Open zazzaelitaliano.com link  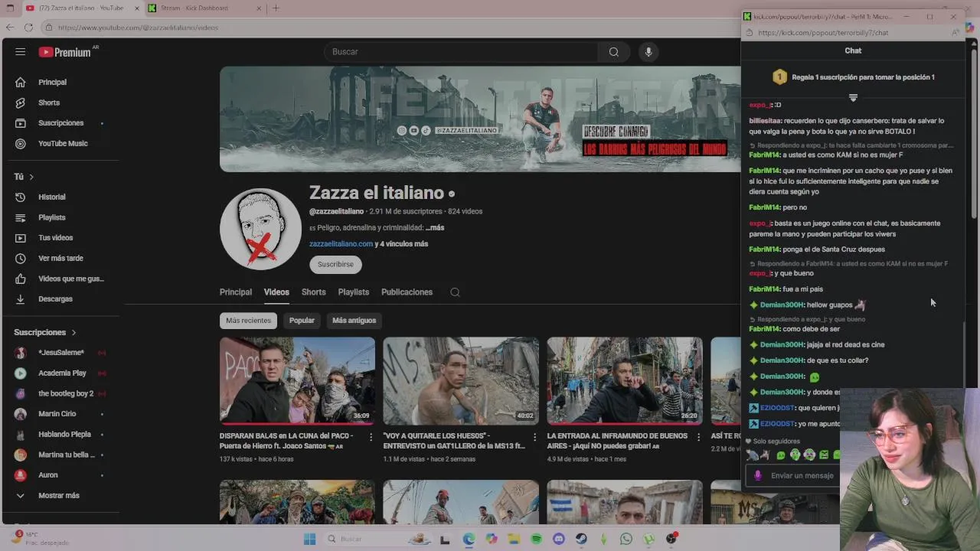(x=341, y=244)
